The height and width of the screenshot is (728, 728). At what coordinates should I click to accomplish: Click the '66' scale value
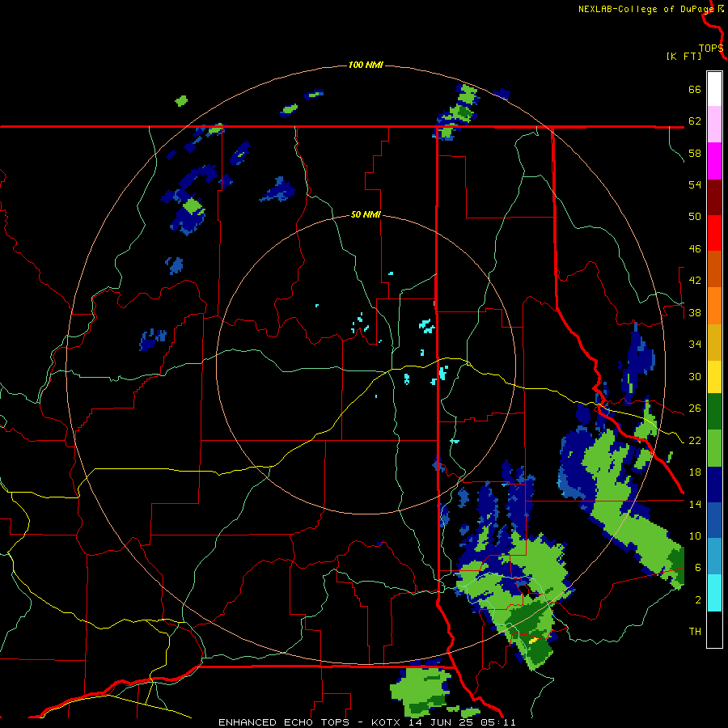695,90
